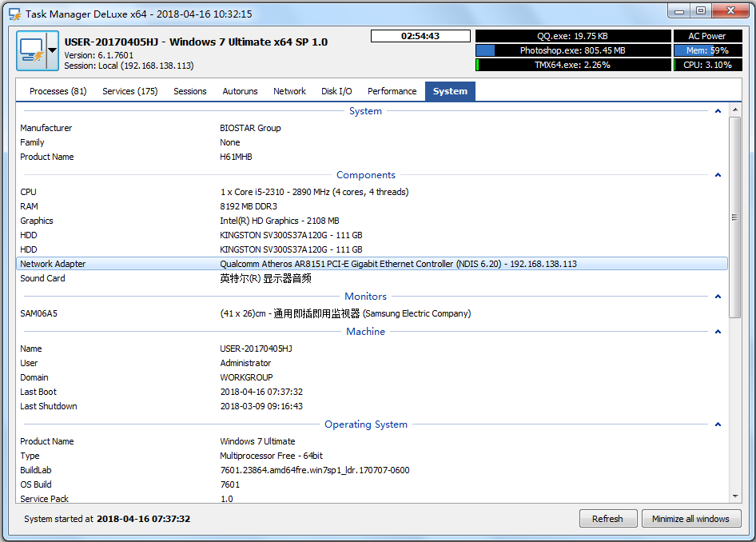Image resolution: width=756 pixels, height=542 pixels.
Task: Click the 02:54:43 uptime box
Action: [x=420, y=36]
